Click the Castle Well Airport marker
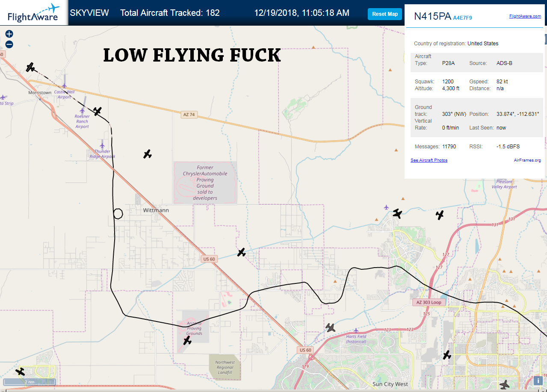 [x=64, y=85]
